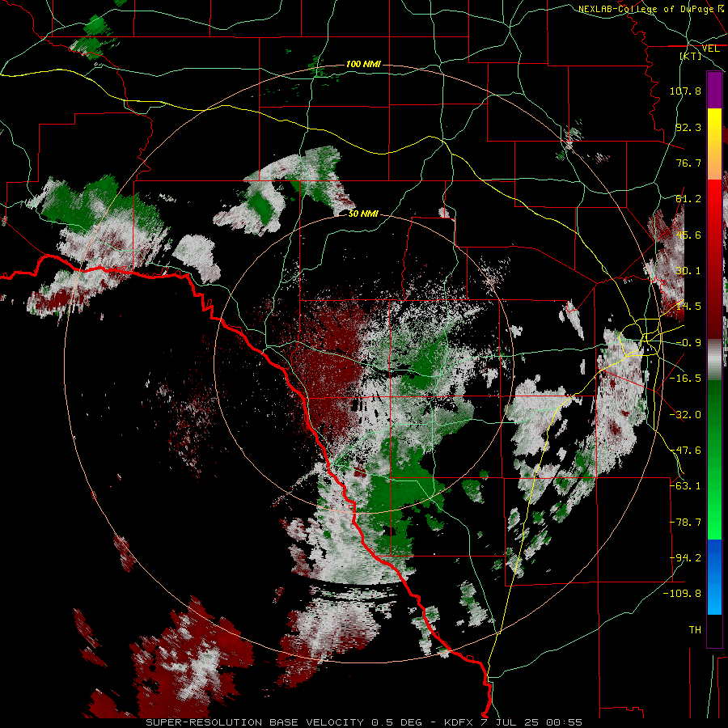This screenshot has width=728, height=728.
Task: Select the -47.6 legend value
Action: point(685,451)
